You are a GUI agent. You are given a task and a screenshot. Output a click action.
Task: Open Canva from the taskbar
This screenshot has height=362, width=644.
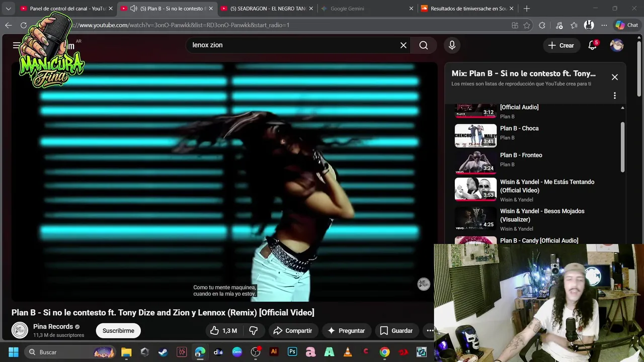237,352
